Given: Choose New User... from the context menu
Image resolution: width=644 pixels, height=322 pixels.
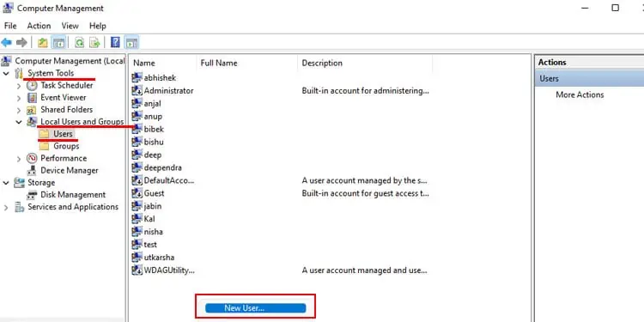Looking at the screenshot, I should (x=256, y=308).
